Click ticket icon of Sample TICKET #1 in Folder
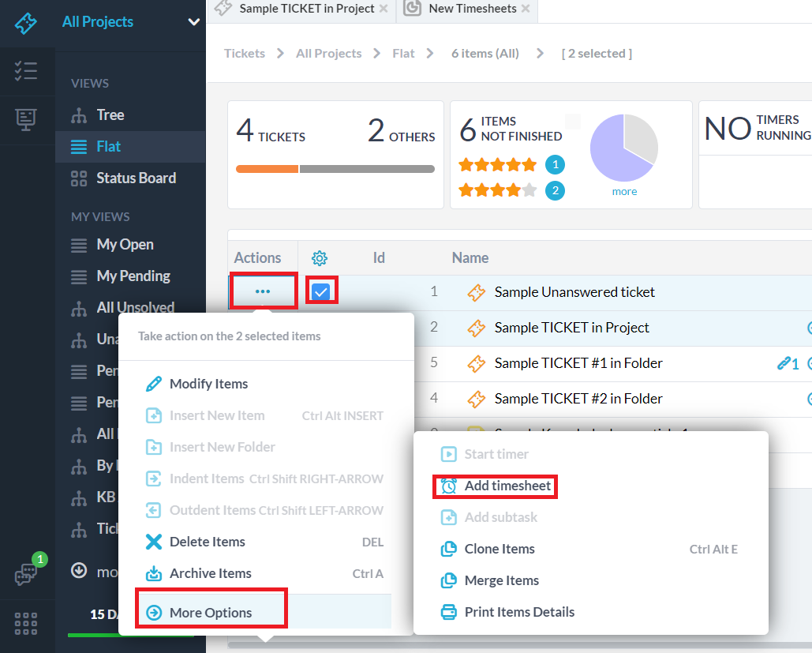812x653 pixels. click(x=477, y=364)
